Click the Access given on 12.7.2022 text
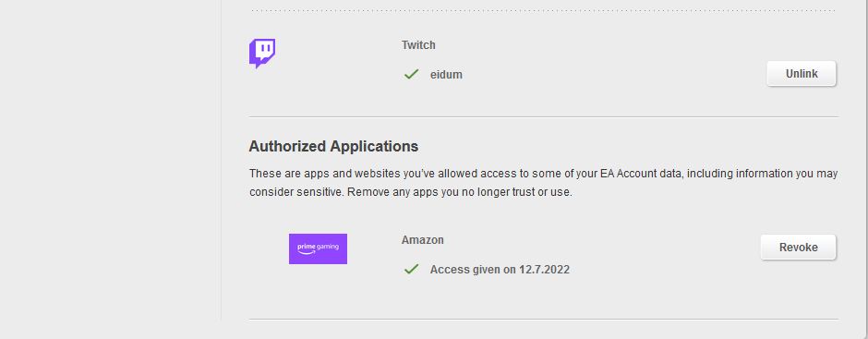 tap(500, 270)
